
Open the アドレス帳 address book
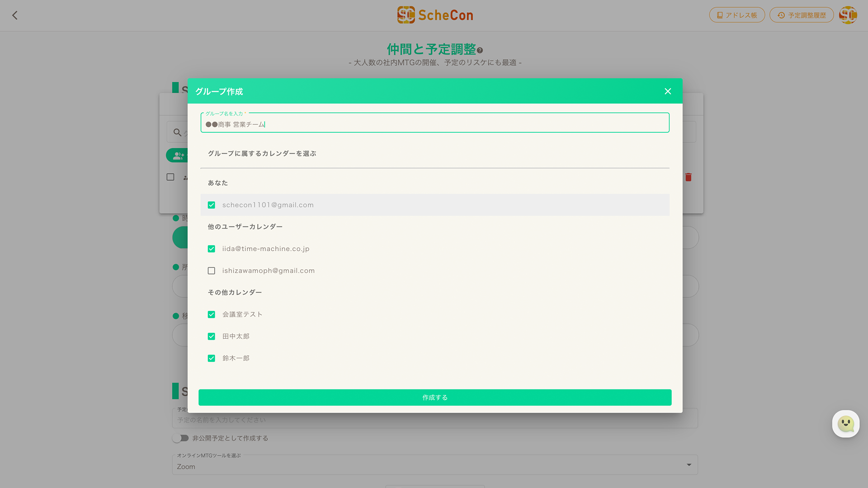tap(737, 15)
